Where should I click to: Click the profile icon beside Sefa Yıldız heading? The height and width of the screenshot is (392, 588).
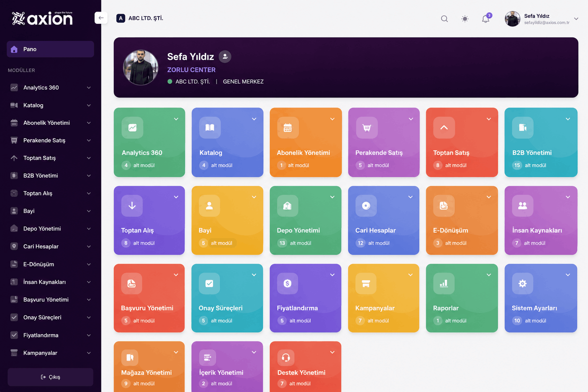point(225,57)
